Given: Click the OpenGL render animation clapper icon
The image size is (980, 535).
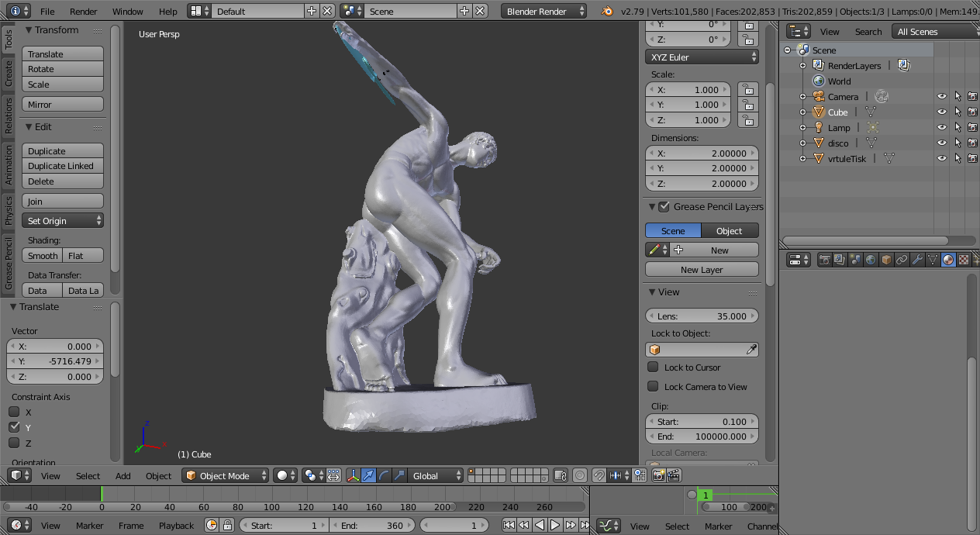Looking at the screenshot, I should tap(674, 475).
